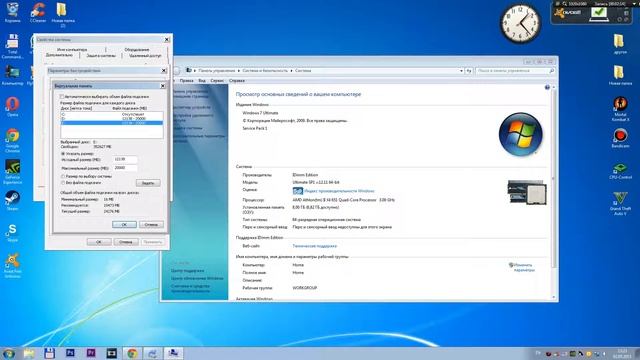Click the Изменить параметры link
640x360 pixels.
pos(524,268)
